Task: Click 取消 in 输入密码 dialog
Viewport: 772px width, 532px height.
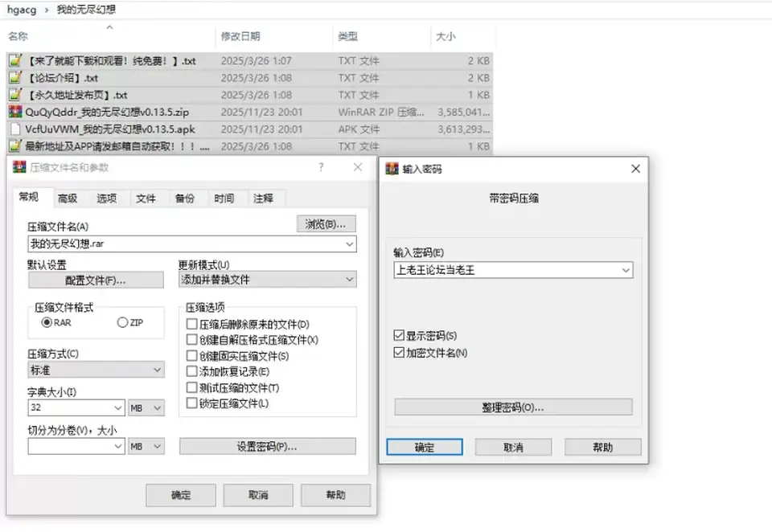Action: [x=513, y=447]
